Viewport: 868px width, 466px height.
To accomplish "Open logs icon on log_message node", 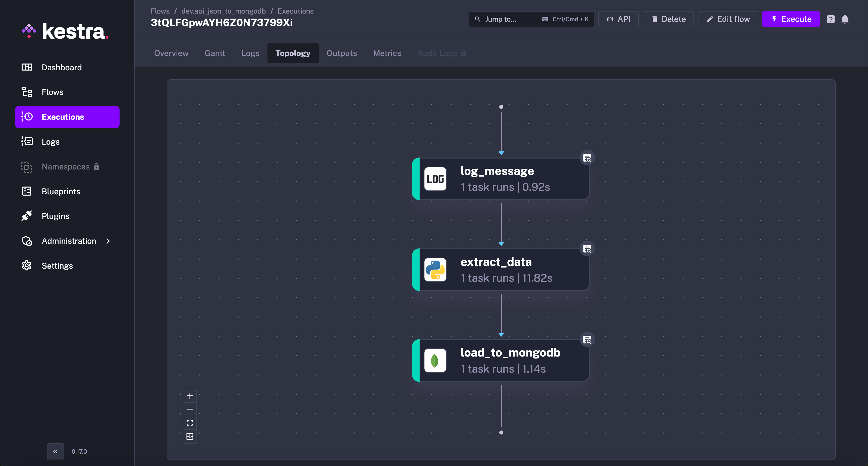I will coord(587,158).
